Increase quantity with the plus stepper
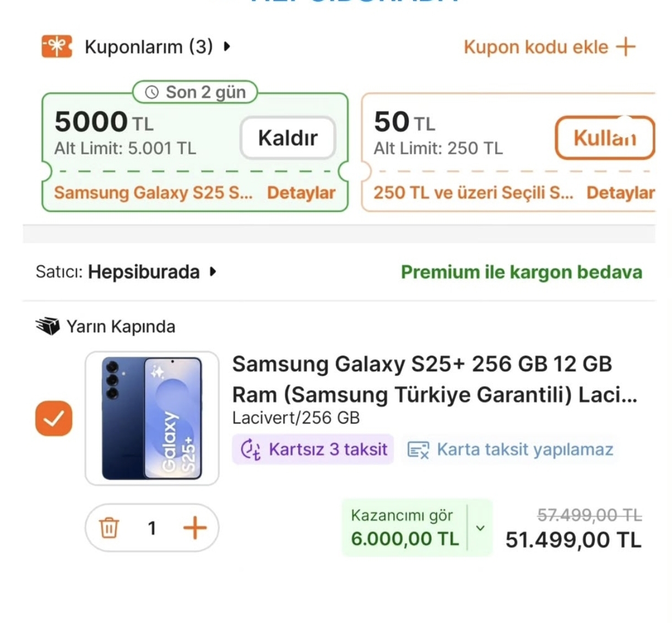This screenshot has width=672, height=623. coord(195,528)
